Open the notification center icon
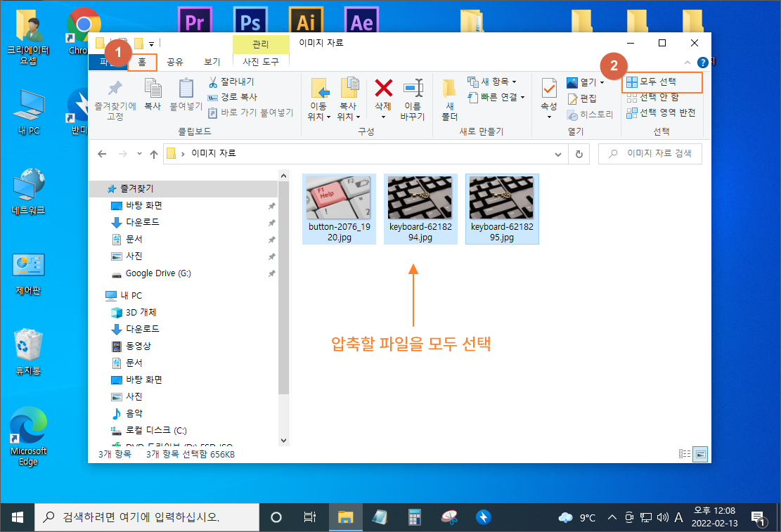 (758, 518)
